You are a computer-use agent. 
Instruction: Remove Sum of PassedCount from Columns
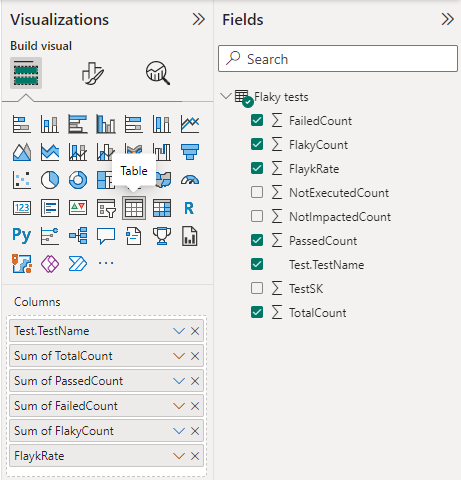(x=195, y=381)
